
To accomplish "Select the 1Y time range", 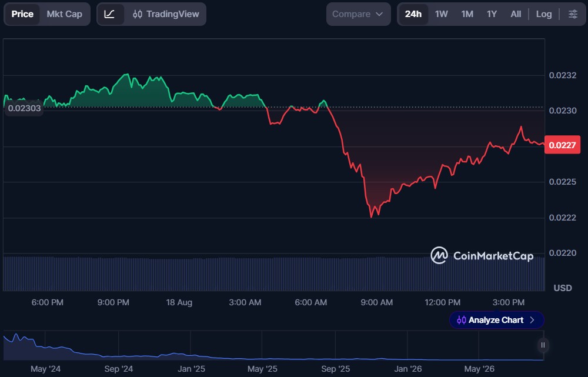I will (x=492, y=14).
